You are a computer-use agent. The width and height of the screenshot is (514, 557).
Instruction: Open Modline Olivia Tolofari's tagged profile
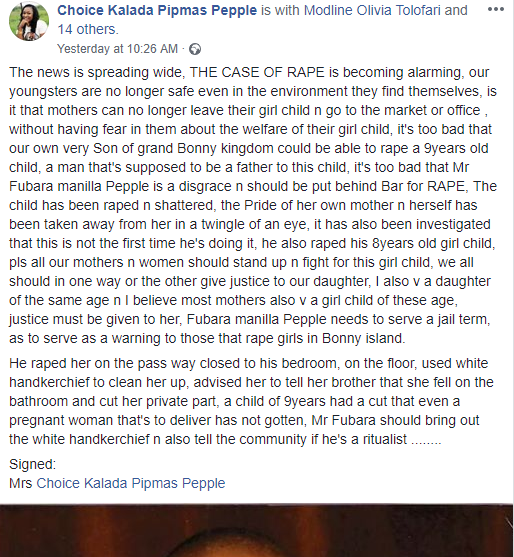coord(373,10)
